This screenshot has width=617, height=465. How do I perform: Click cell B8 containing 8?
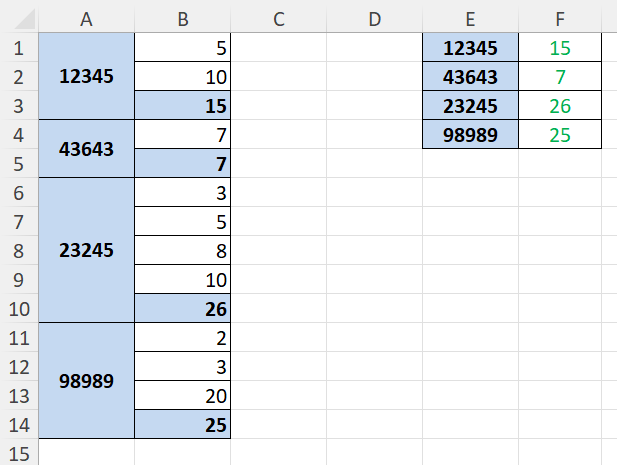click(x=183, y=250)
